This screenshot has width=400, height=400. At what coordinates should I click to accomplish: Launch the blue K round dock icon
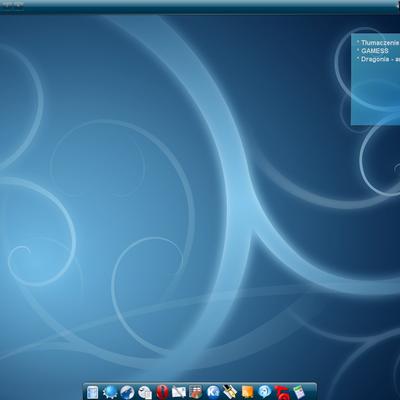(x=213, y=392)
